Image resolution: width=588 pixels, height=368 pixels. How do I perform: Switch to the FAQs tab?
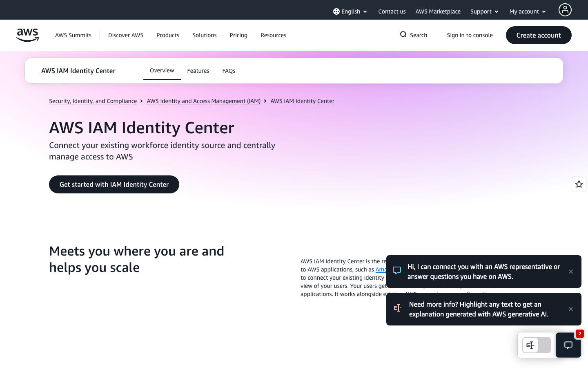point(229,71)
